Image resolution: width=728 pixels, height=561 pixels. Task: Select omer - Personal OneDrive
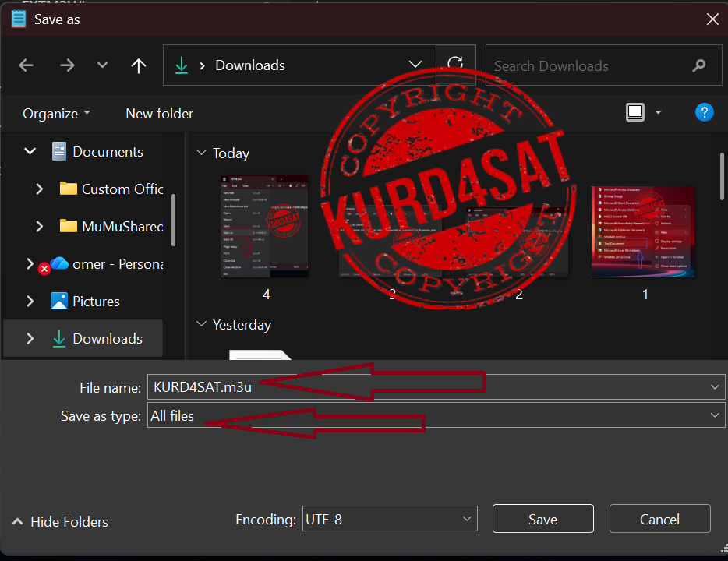(x=118, y=264)
